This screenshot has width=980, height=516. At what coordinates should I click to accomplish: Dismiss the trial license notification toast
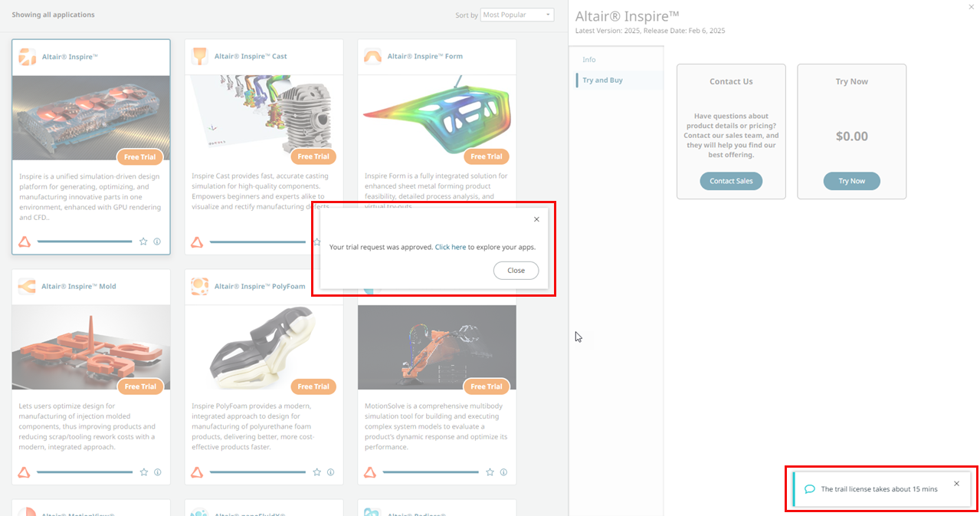click(x=956, y=484)
